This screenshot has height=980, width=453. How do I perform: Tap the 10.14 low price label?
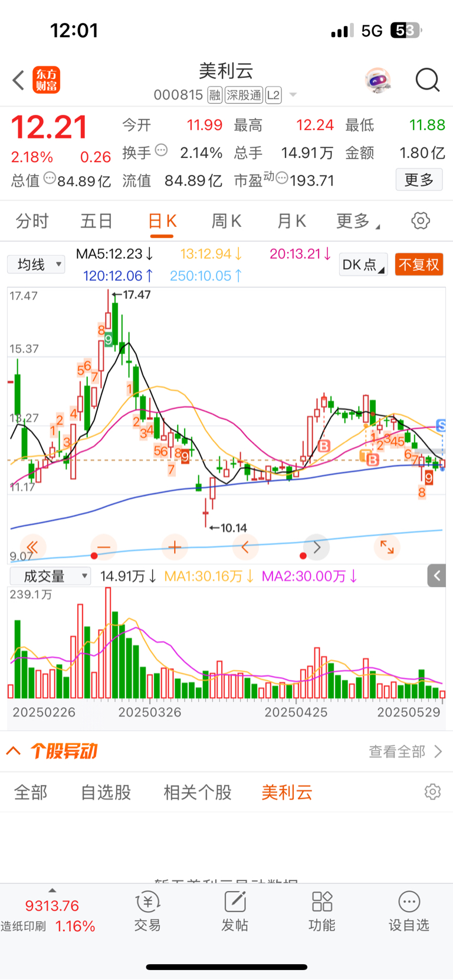[234, 528]
